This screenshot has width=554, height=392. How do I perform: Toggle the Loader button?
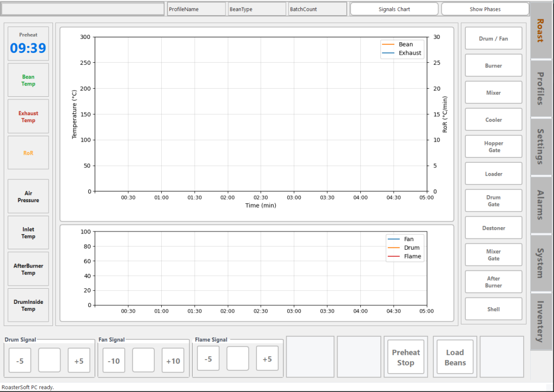coord(493,174)
